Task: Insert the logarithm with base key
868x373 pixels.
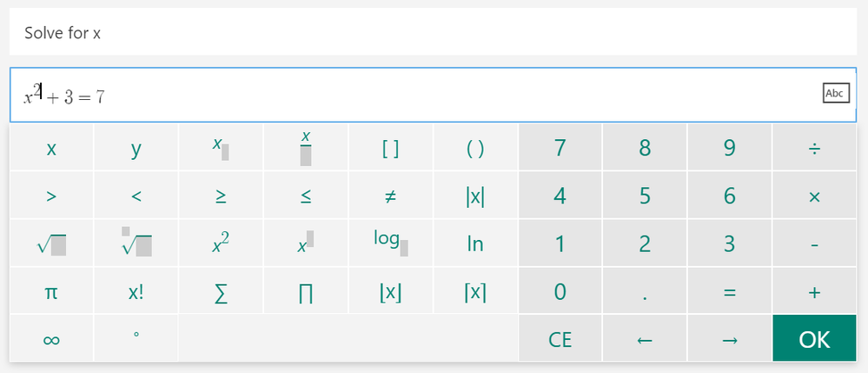Action: [x=391, y=243]
